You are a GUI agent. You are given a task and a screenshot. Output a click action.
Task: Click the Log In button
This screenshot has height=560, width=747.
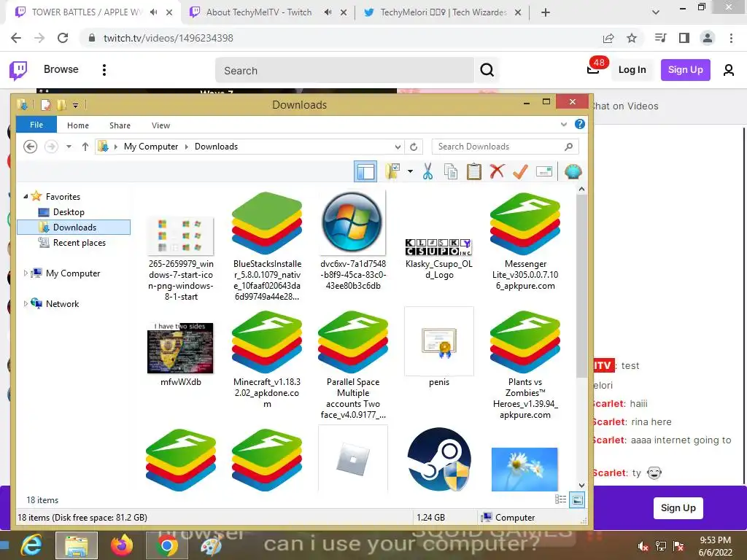632,70
